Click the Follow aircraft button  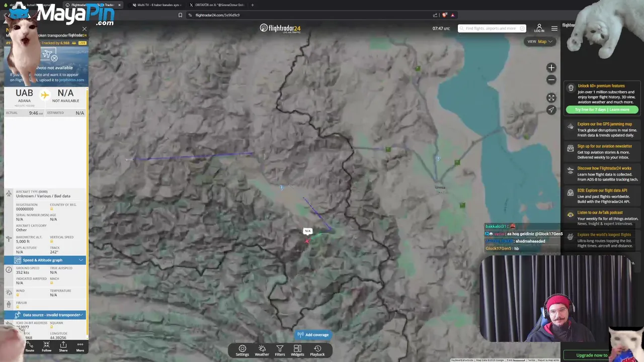click(x=46, y=346)
